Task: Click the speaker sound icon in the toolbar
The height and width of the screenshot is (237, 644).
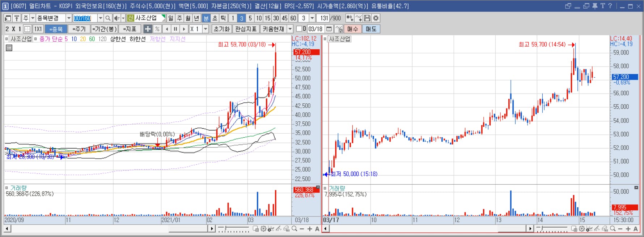Action: [x=116, y=18]
